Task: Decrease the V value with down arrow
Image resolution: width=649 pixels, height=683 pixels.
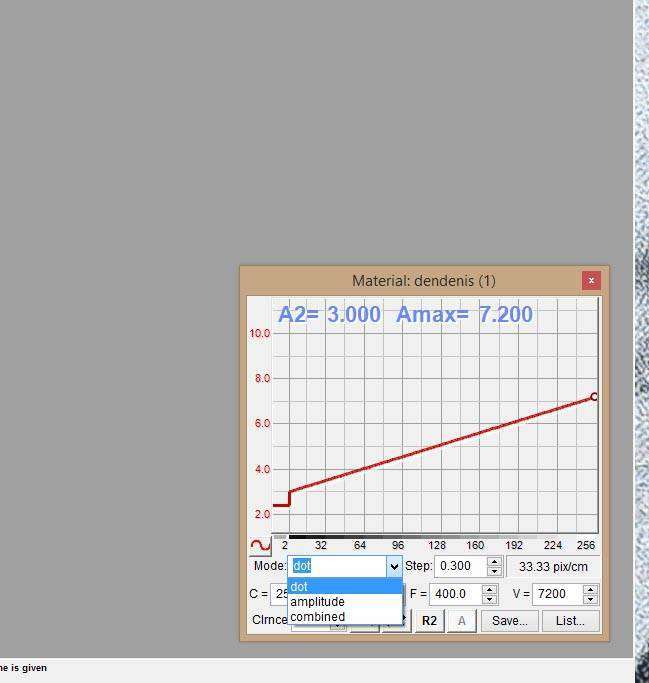Action: [x=590, y=599]
